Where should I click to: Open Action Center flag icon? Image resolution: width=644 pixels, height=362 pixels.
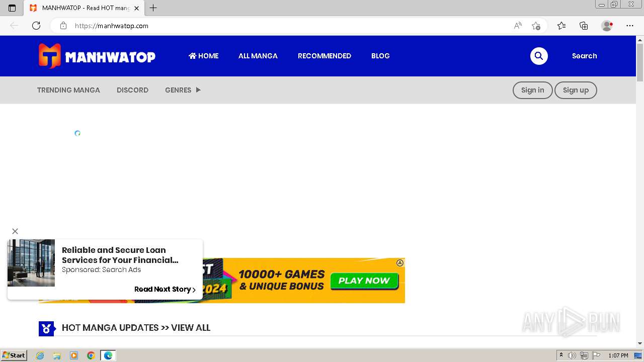(596, 355)
